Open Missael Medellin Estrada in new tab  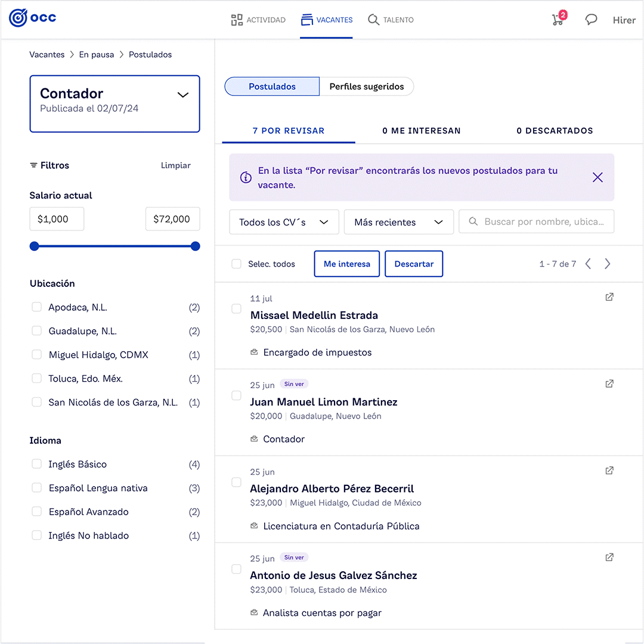click(609, 297)
